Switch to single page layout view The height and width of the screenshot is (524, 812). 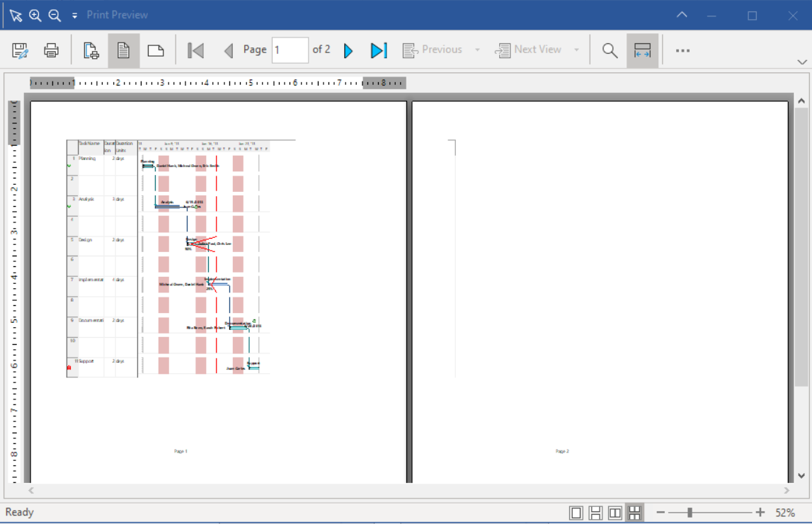point(576,513)
